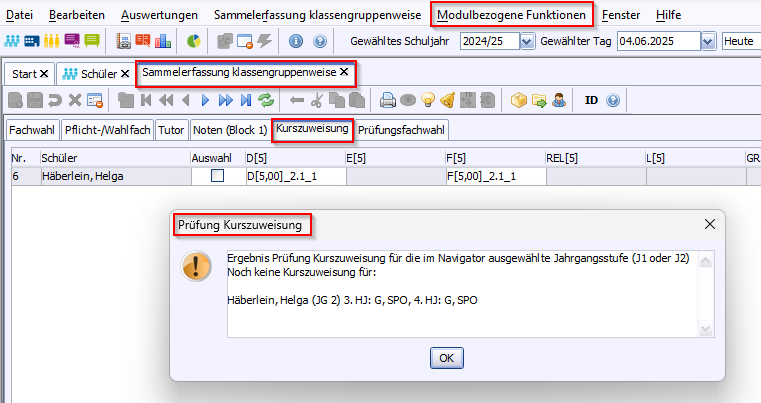
Task: Click the blue info icon
Action: [x=296, y=41]
